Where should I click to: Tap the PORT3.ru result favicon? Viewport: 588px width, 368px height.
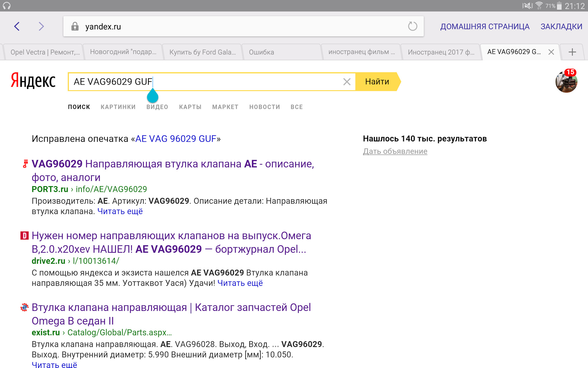[25, 164]
